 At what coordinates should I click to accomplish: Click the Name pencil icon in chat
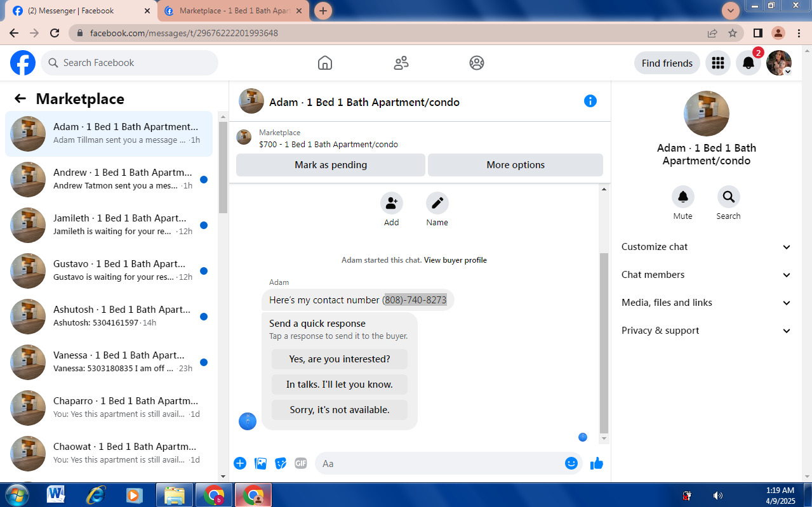click(437, 203)
